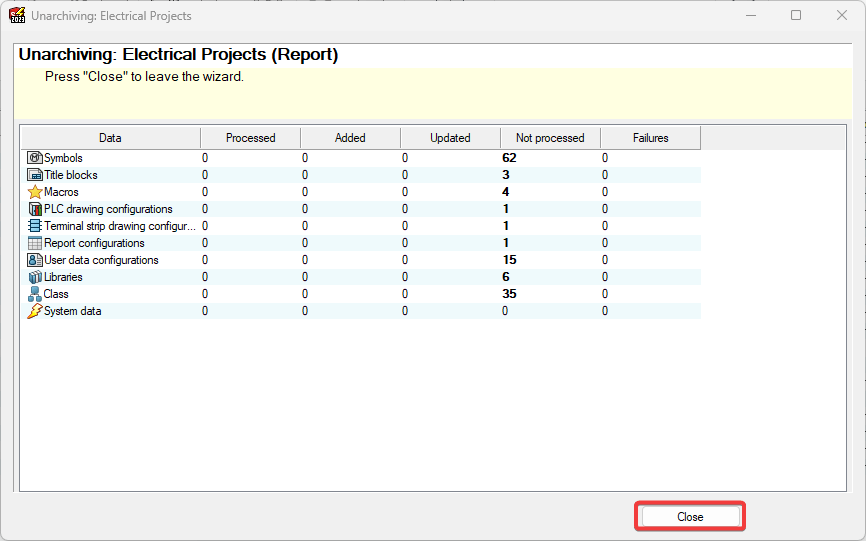Viewport: 866px width, 541px height.
Task: Click the application icon in title bar
Action: 17,16
